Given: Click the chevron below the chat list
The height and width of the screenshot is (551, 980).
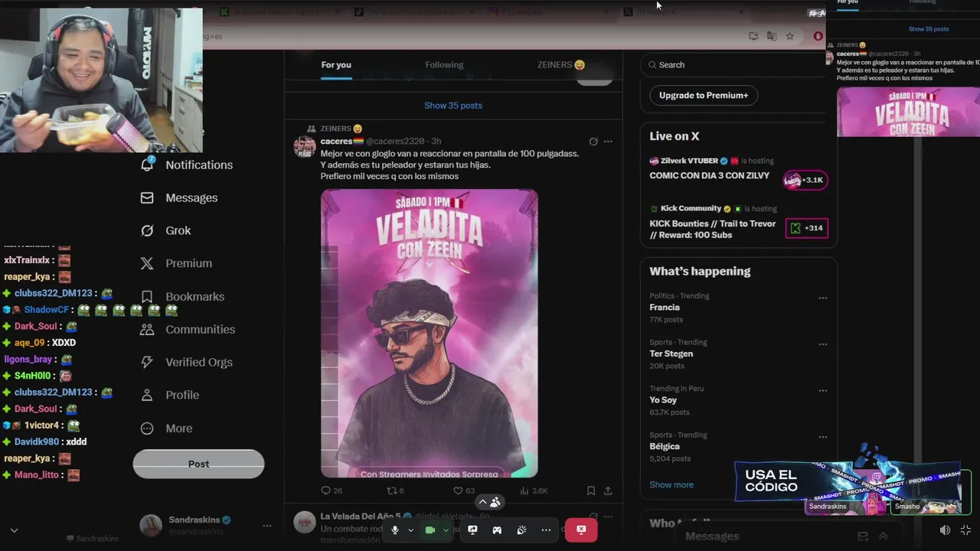Looking at the screenshot, I should pyautogui.click(x=14, y=530).
